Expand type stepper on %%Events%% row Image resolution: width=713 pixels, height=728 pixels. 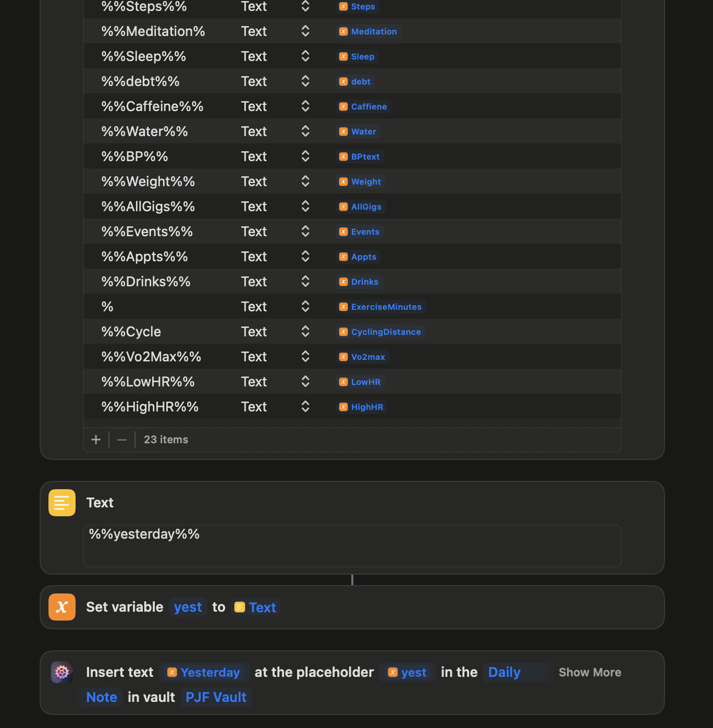(305, 232)
